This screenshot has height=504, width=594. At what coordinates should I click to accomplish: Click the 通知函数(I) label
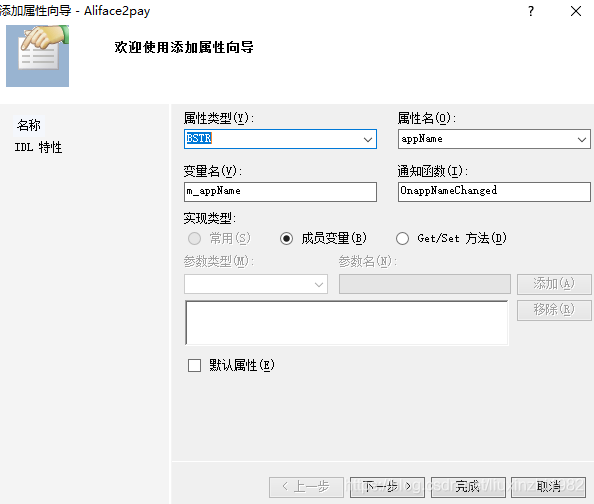point(433,171)
